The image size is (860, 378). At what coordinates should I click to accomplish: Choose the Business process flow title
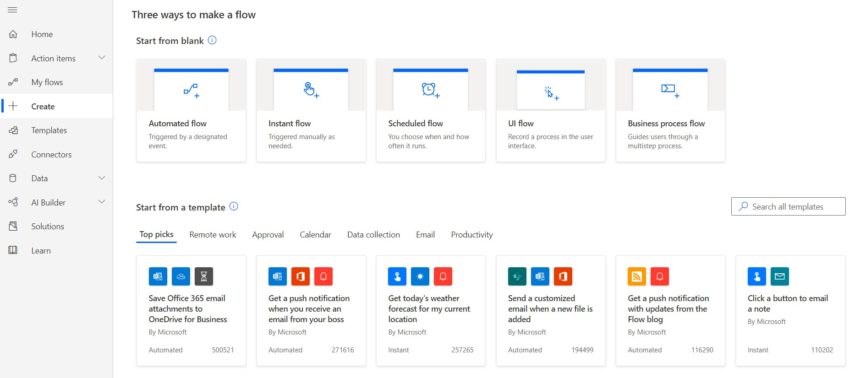[x=666, y=123]
